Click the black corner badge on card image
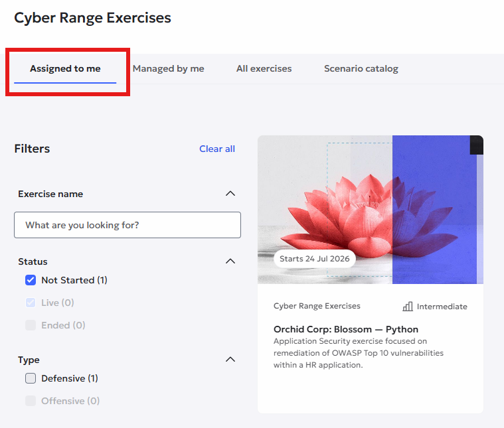Screen dimensions: 504x428 476,145
